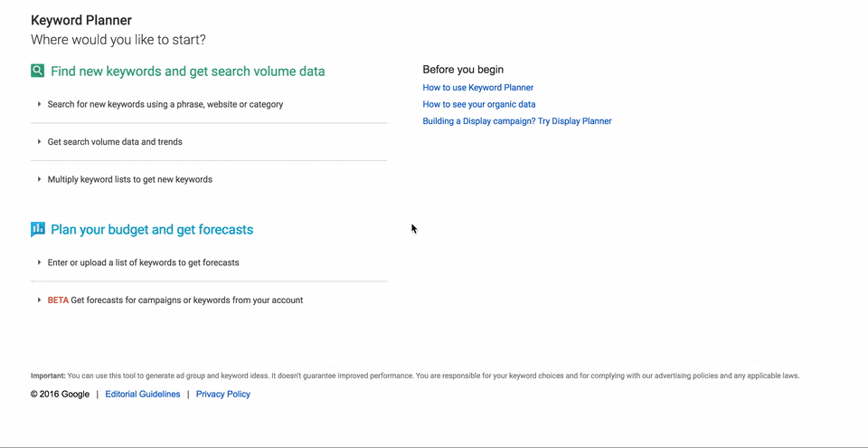Click 'Plan your budget and get forecasts' heading

[x=152, y=230]
